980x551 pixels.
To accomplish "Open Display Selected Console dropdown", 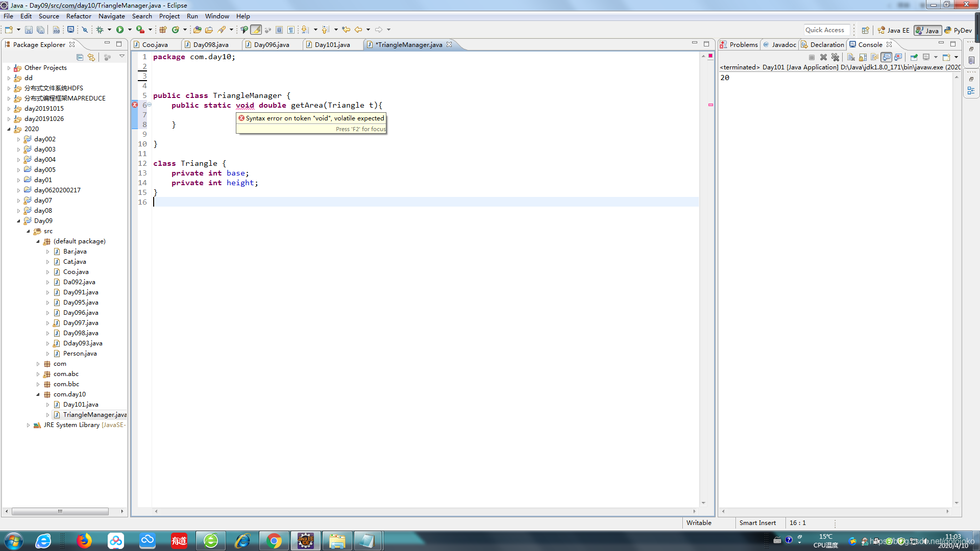I will pos(936,57).
